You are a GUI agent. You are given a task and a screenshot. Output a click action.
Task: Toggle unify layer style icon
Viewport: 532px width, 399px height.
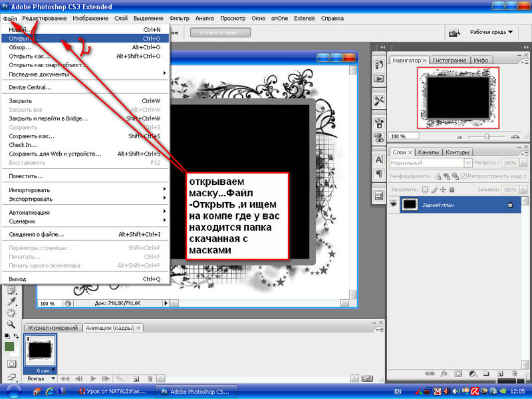click(456, 176)
